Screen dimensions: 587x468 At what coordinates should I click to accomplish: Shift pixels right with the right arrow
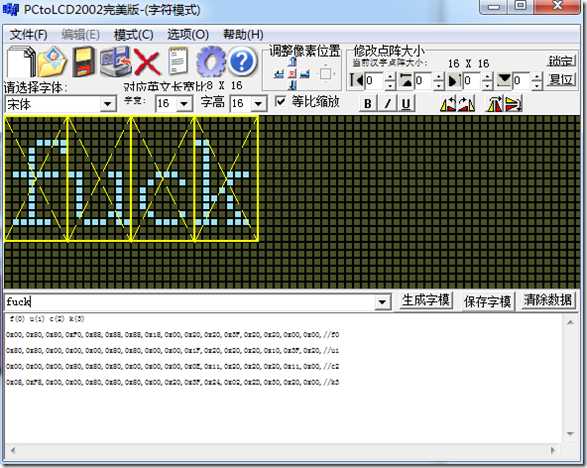point(305,73)
